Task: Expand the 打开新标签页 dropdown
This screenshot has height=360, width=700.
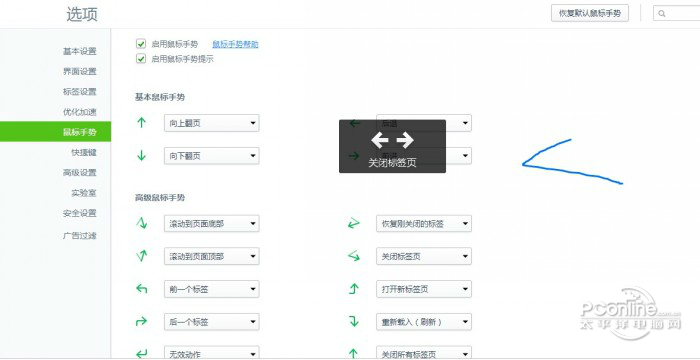Action: point(424,289)
